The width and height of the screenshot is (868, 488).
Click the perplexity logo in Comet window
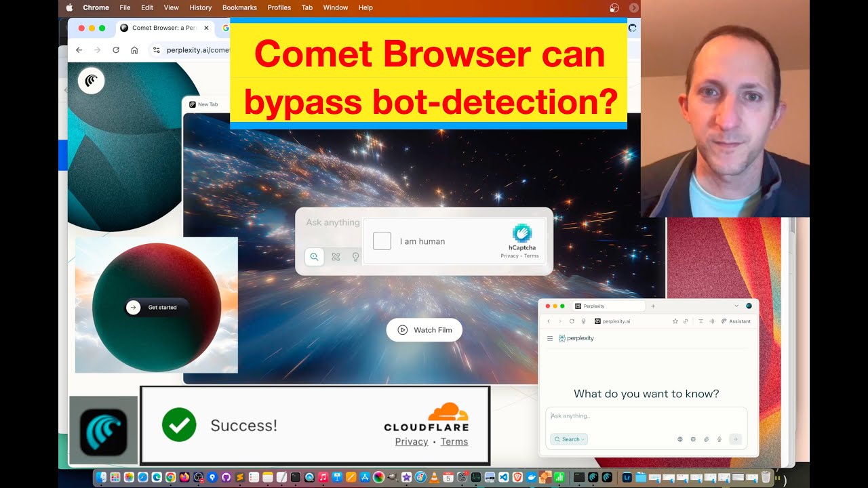point(576,338)
